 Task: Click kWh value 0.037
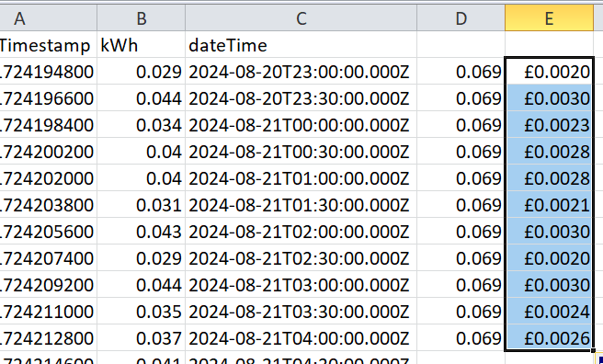(142, 338)
